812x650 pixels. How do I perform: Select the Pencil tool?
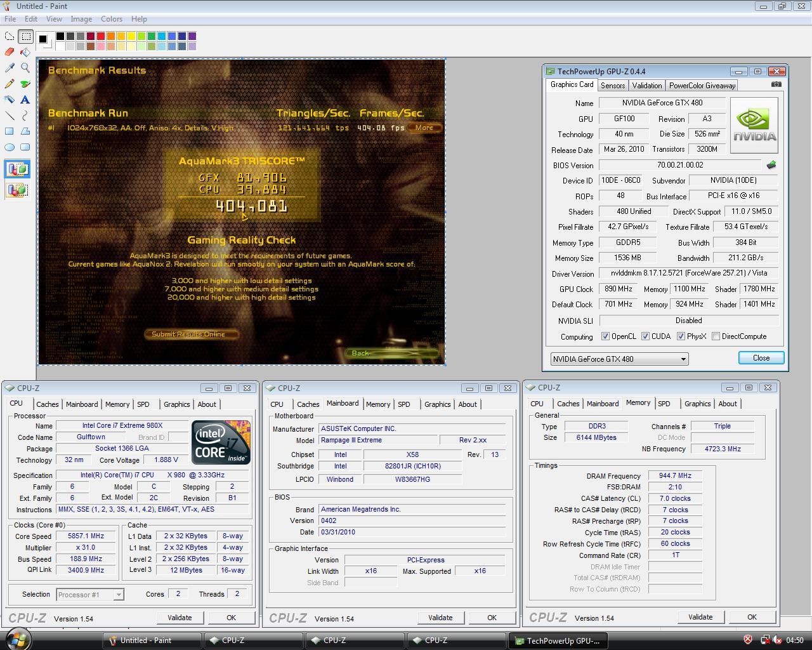(10, 84)
